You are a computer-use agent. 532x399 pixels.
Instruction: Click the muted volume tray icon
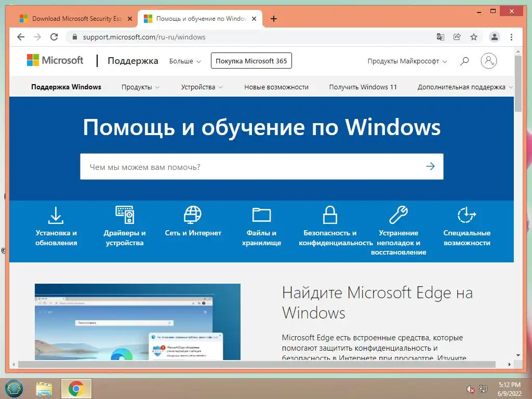pyautogui.click(x=470, y=389)
